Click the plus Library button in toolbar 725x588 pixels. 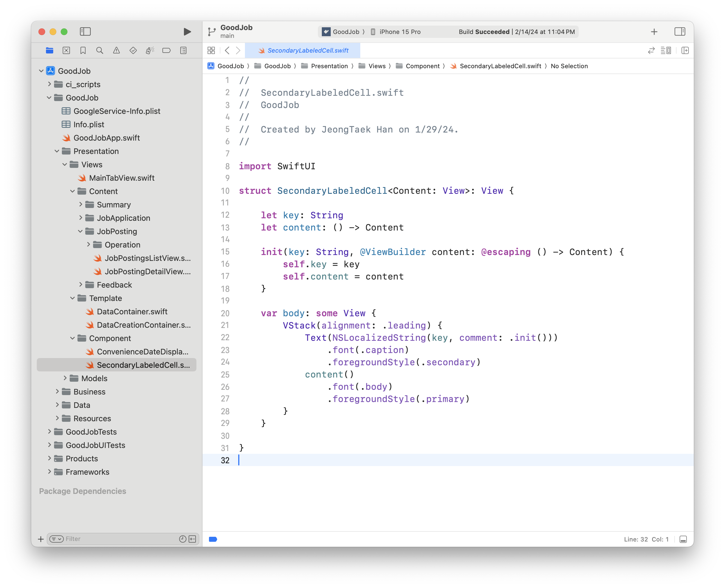pyautogui.click(x=654, y=32)
